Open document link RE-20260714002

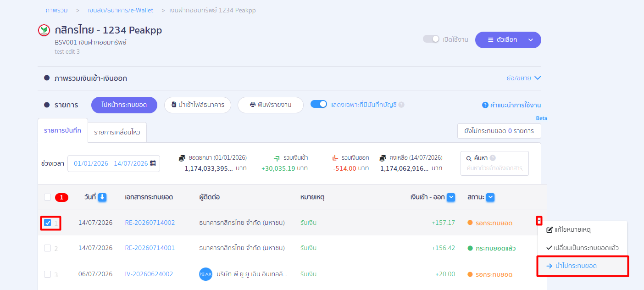pyautogui.click(x=150, y=223)
